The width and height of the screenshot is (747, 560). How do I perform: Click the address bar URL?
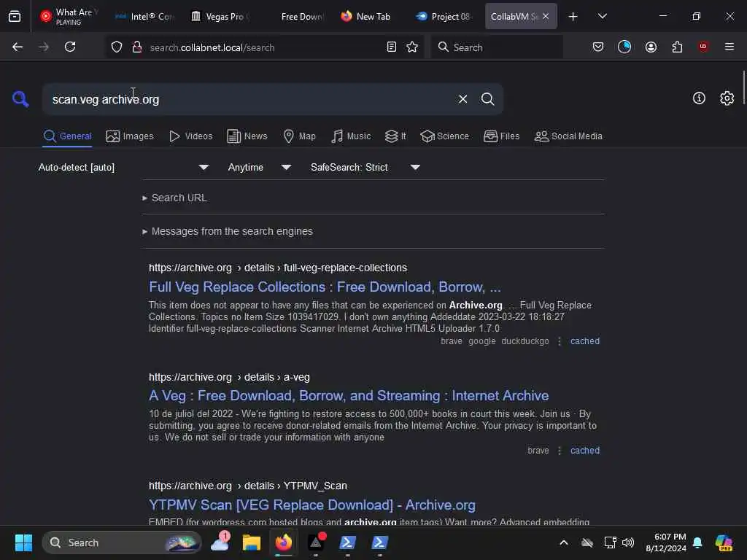(x=212, y=47)
